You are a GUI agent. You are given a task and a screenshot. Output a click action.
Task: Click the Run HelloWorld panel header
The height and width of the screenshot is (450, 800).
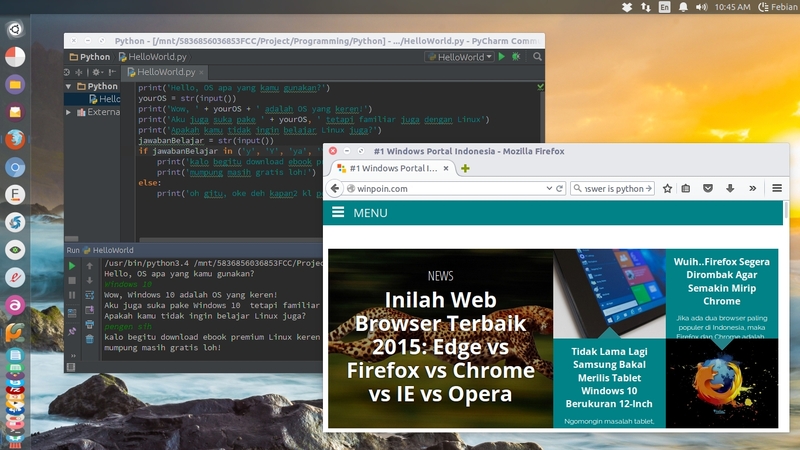[194, 250]
